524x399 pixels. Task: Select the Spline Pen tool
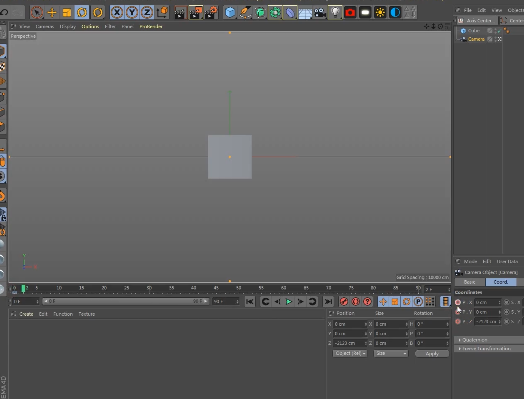tap(245, 13)
